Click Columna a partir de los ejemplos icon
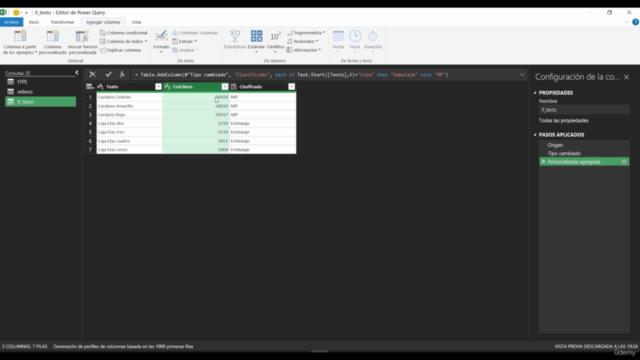This screenshot has height=360, width=640. point(20,36)
